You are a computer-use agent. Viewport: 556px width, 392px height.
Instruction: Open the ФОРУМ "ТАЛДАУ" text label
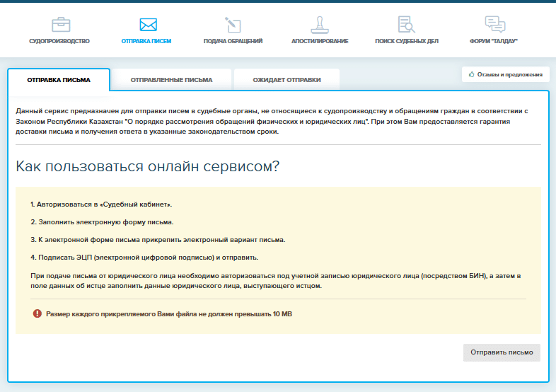tap(494, 42)
